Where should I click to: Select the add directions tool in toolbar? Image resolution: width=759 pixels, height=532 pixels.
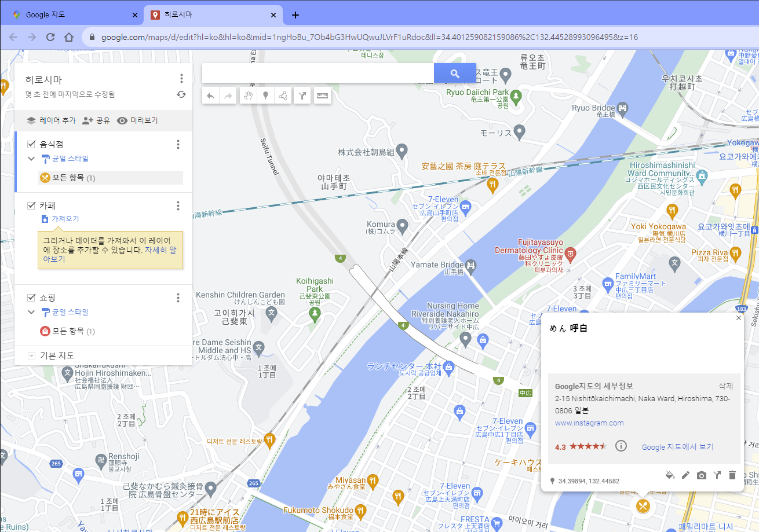(302, 96)
